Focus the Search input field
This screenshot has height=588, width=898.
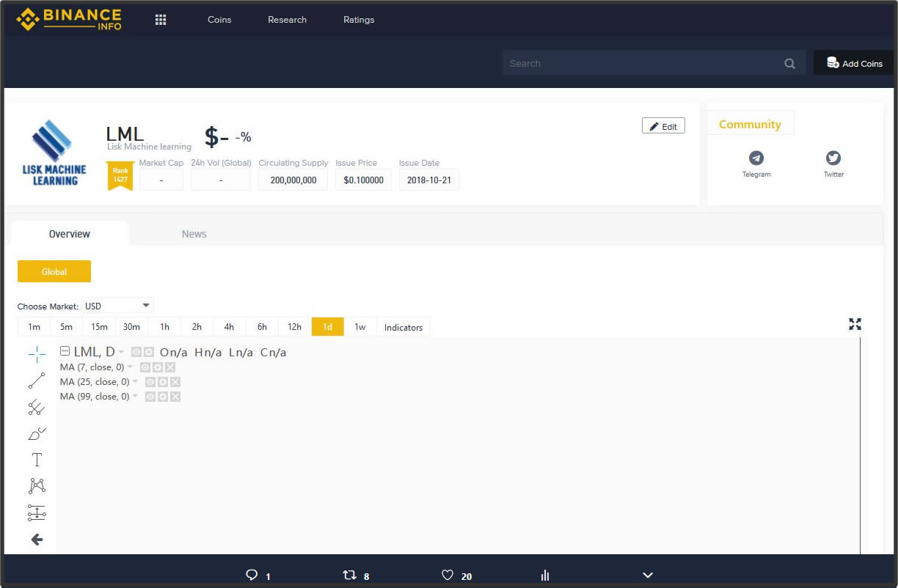click(x=654, y=63)
